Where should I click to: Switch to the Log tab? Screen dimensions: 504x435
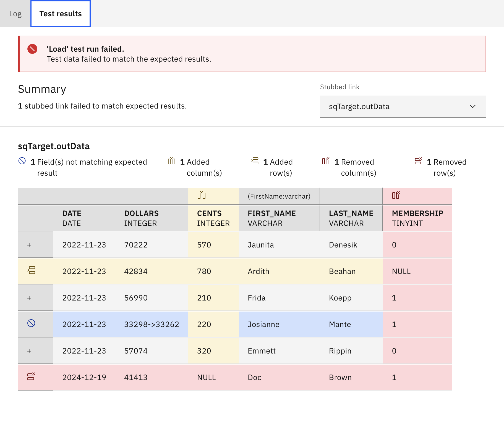[15, 14]
